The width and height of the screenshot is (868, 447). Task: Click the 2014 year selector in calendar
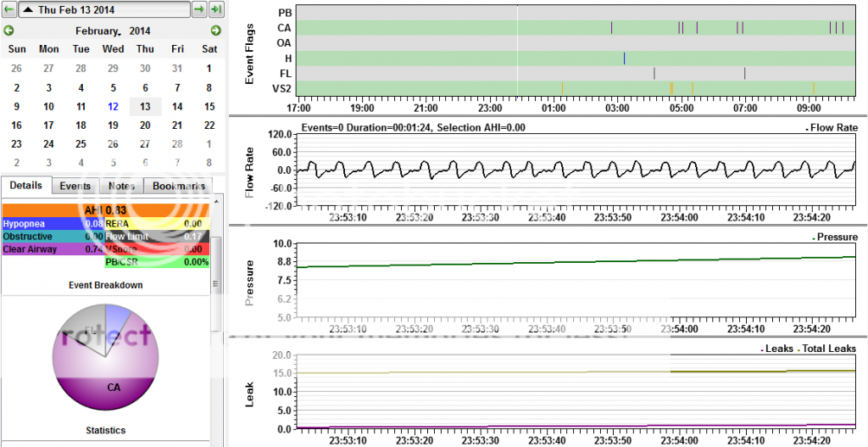pos(139,31)
